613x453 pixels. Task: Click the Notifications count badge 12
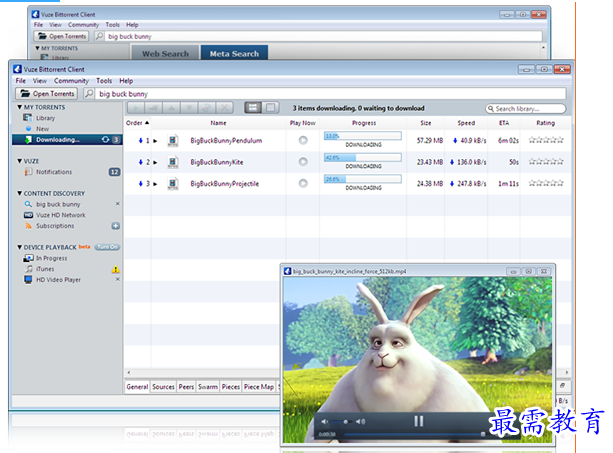point(114,172)
